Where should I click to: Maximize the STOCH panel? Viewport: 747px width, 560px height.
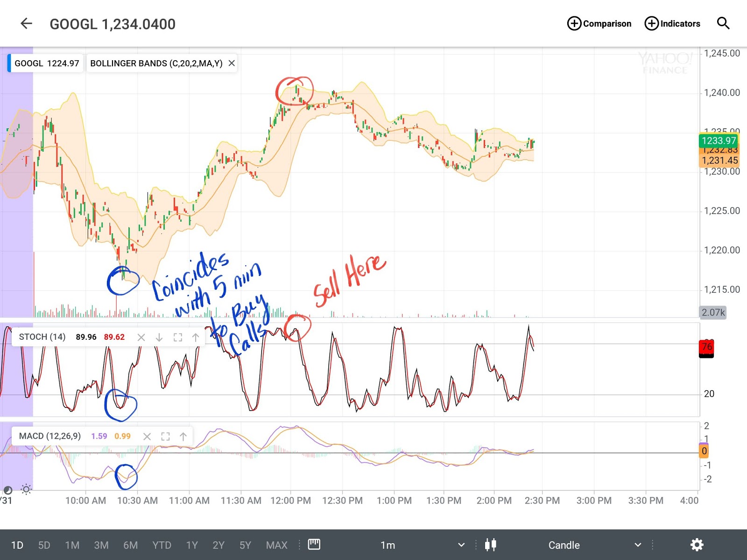177,337
